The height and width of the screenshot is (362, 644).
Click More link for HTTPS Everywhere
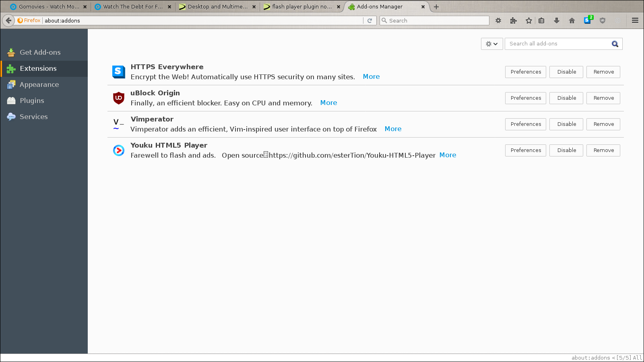pyautogui.click(x=371, y=76)
